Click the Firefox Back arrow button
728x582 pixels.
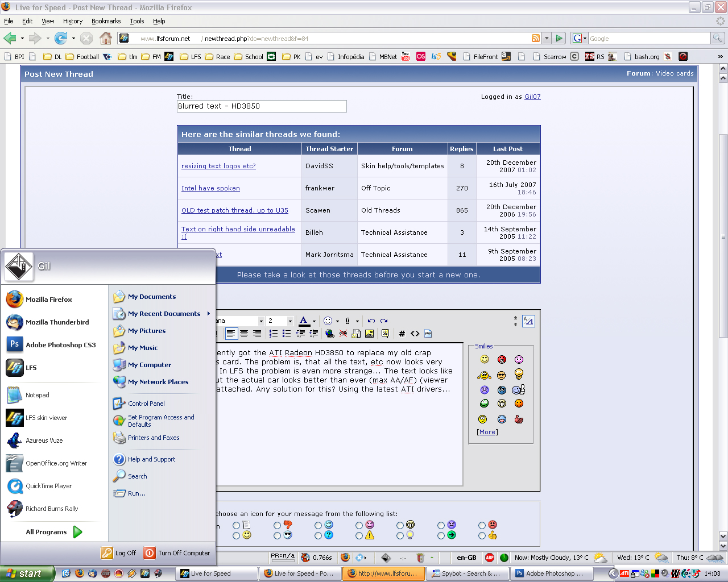click(x=10, y=38)
